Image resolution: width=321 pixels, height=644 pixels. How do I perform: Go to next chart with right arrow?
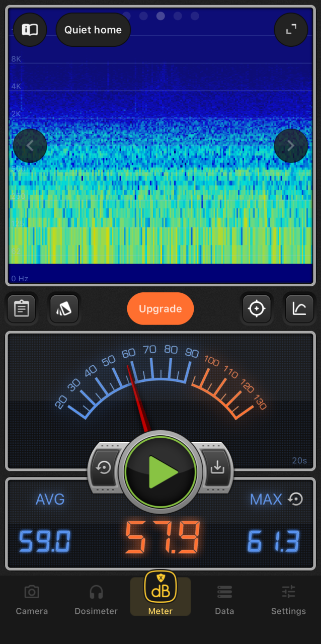click(x=291, y=146)
